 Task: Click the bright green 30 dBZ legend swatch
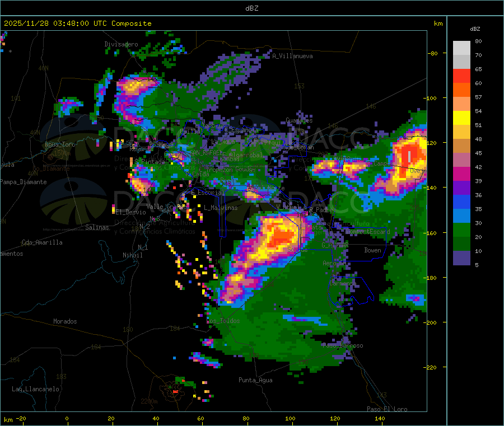pos(461,230)
